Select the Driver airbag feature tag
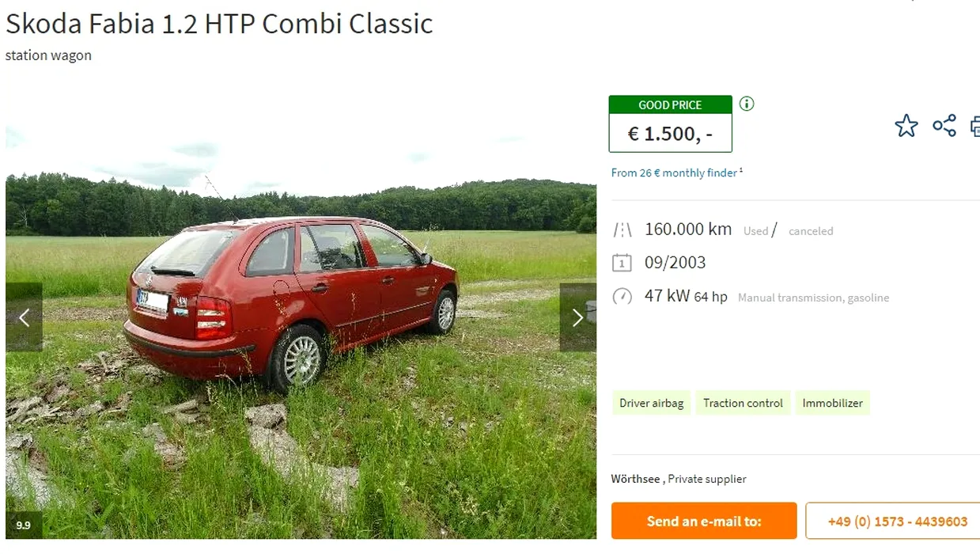Image resolution: width=980 pixels, height=554 pixels. [651, 403]
